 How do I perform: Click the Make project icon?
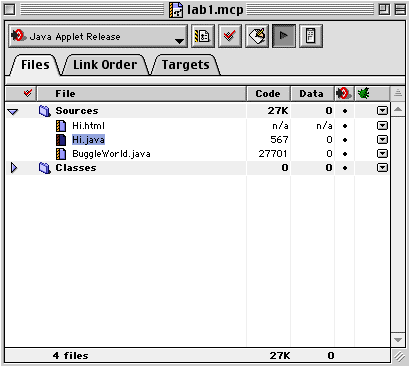257,36
